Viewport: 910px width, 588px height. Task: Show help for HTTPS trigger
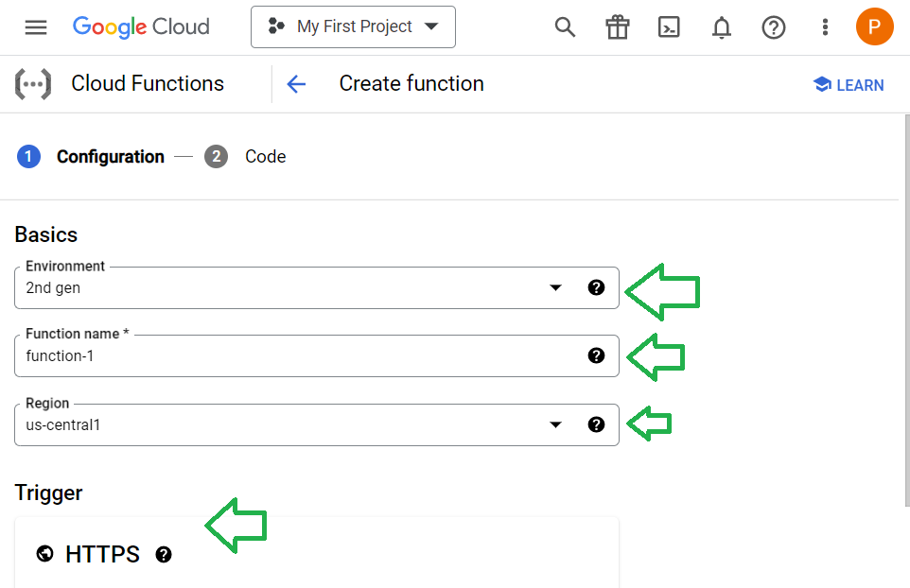164,555
